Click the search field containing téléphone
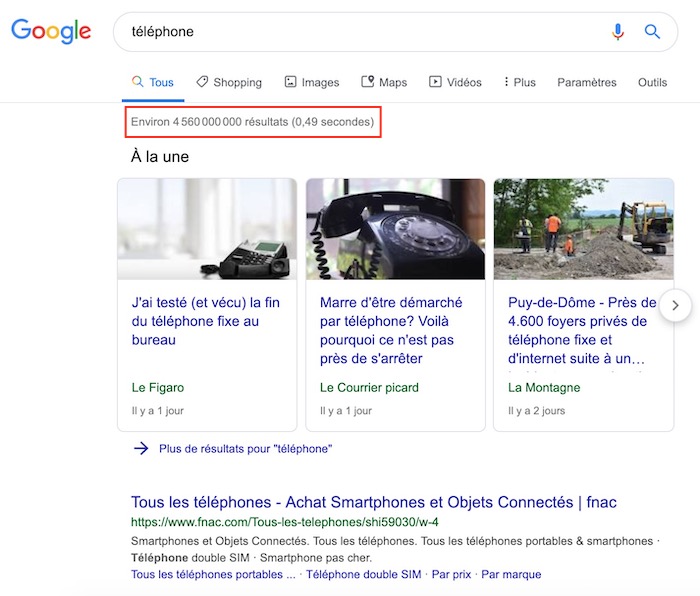This screenshot has height=596, width=700. coord(360,32)
